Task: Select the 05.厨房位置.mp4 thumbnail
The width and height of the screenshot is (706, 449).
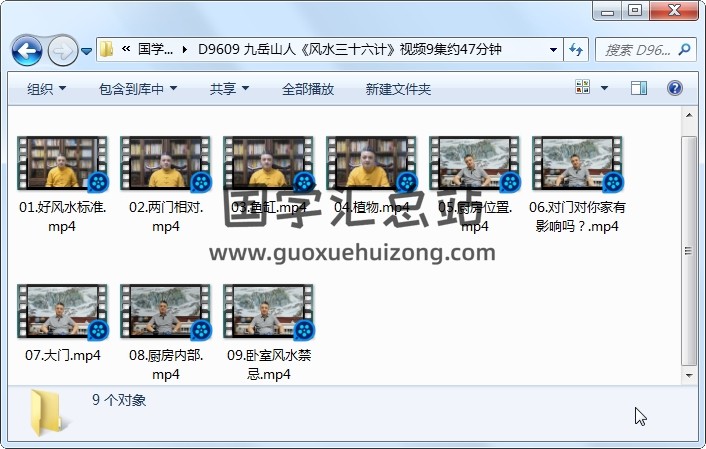Action: click(x=474, y=163)
